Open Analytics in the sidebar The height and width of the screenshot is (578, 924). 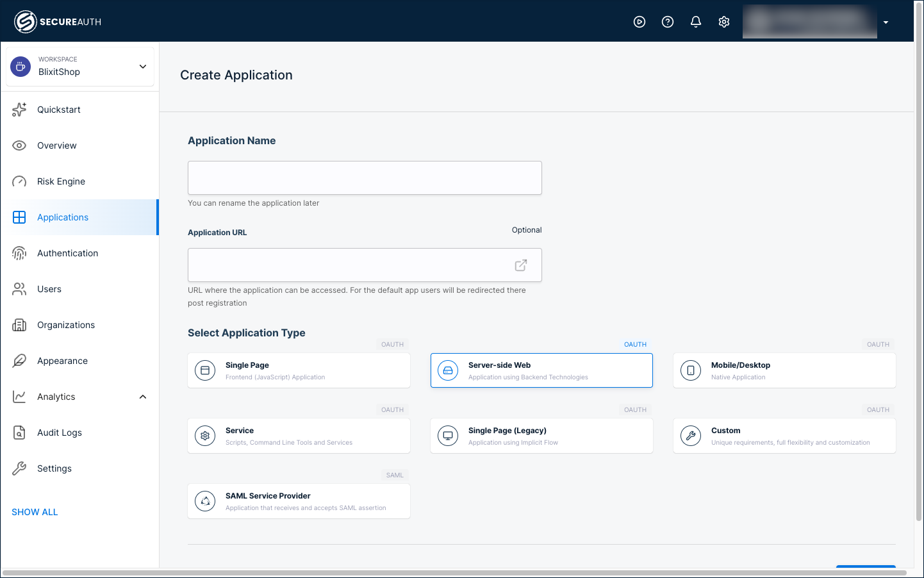79,397
